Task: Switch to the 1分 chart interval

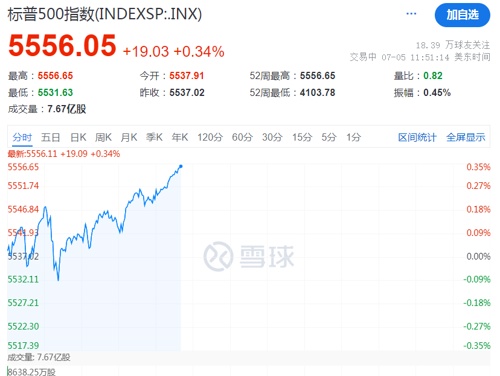Action: click(x=354, y=137)
